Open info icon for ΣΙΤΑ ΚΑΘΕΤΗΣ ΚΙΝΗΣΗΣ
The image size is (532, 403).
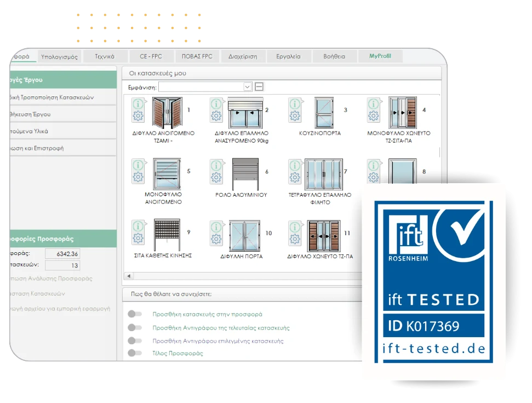[x=138, y=226]
